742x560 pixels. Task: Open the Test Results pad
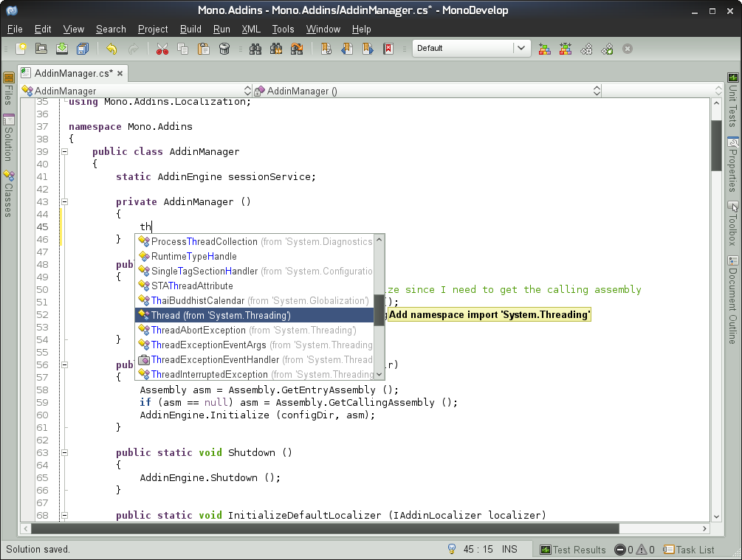(x=572, y=550)
